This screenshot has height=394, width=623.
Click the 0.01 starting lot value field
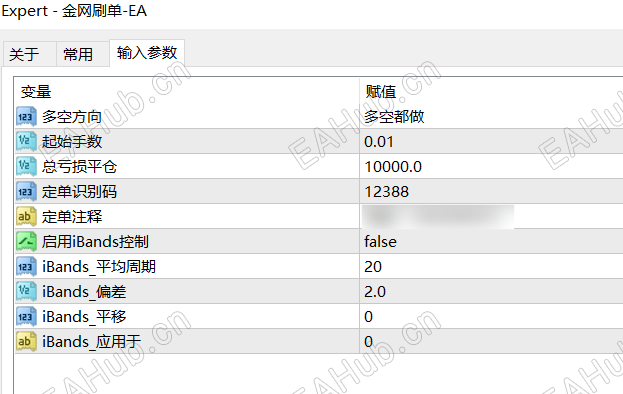click(491, 141)
